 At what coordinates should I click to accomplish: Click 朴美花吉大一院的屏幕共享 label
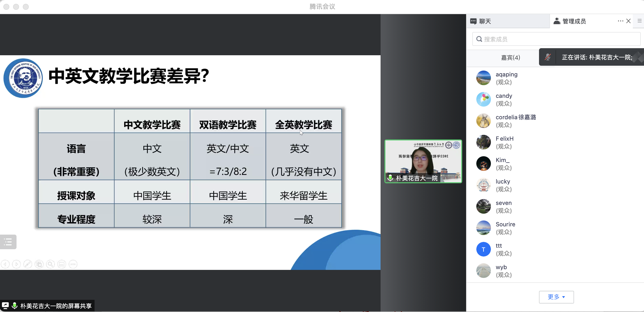tap(56, 306)
